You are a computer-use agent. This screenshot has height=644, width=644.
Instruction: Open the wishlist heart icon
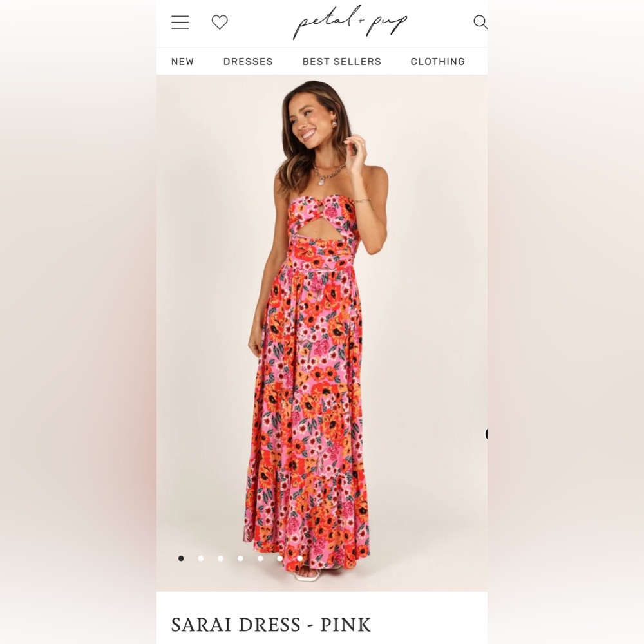[220, 22]
